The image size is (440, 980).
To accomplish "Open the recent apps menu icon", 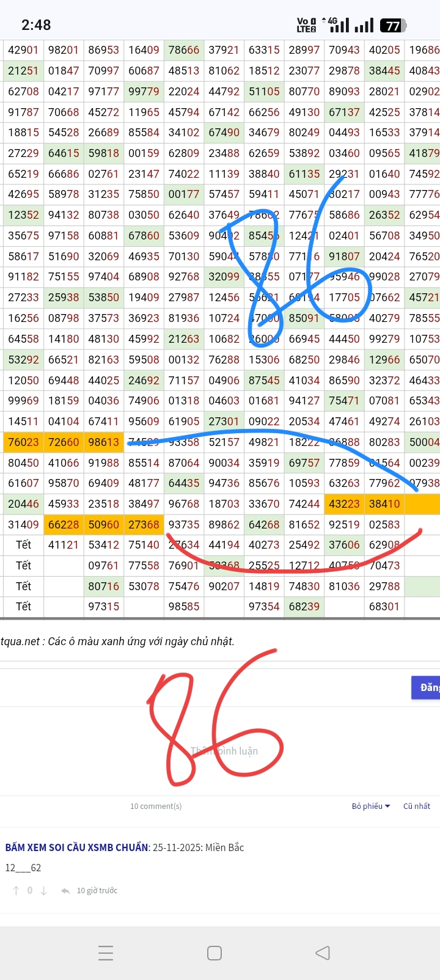I will [x=106, y=953].
